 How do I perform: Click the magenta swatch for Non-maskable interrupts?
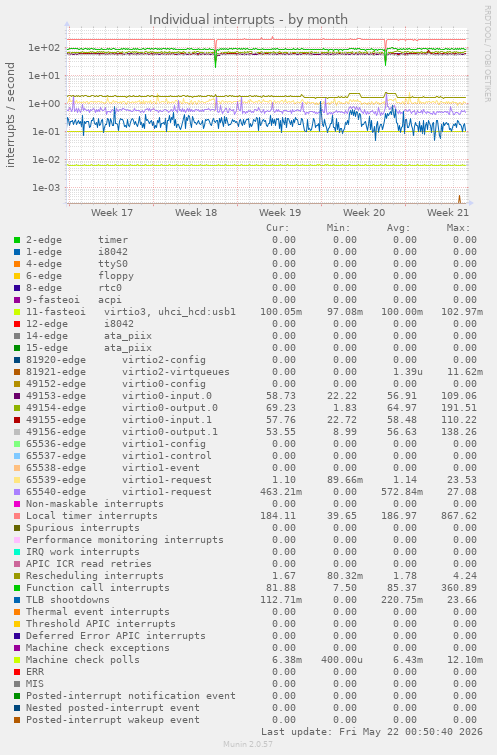tap(17, 504)
